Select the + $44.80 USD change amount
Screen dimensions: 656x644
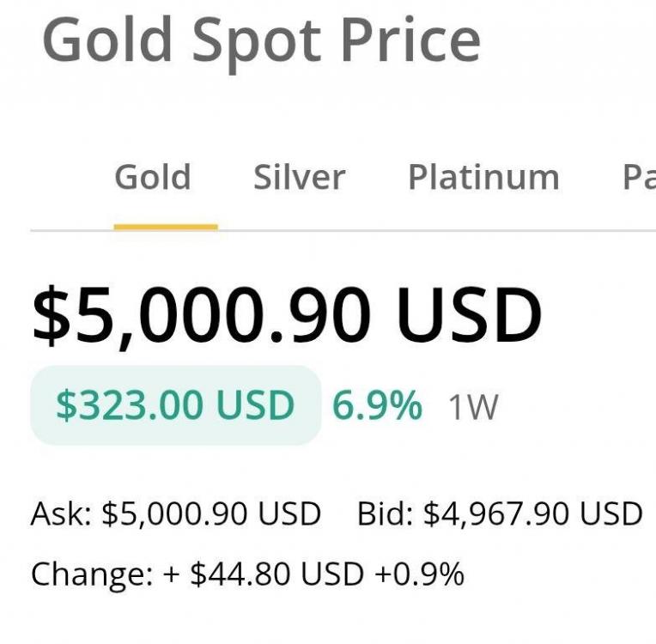pyautogui.click(x=263, y=574)
